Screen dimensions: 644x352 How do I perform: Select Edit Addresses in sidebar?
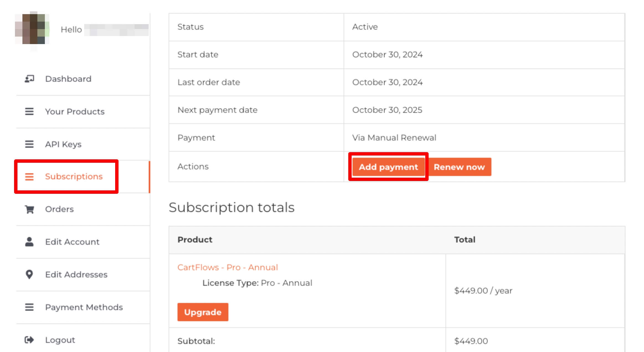(x=76, y=274)
